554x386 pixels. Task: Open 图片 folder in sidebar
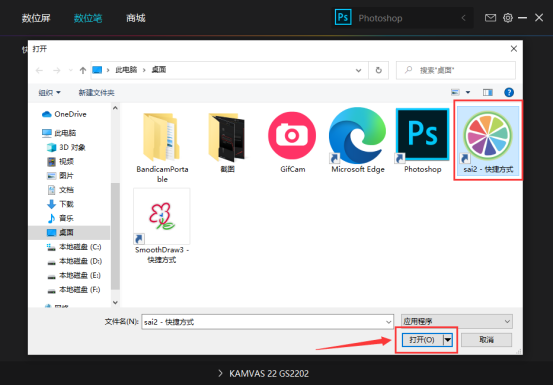(60, 176)
